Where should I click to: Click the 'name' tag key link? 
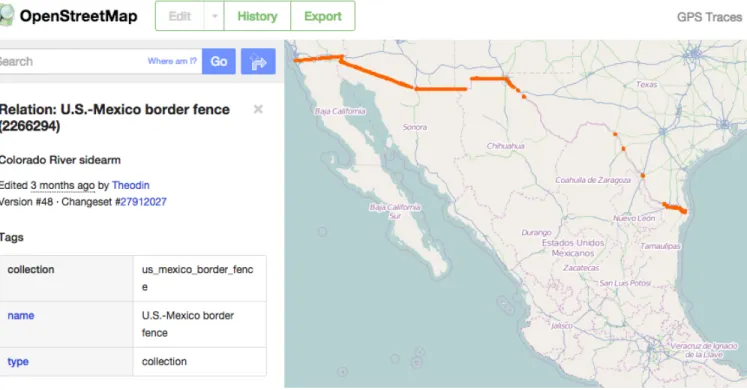coord(21,315)
